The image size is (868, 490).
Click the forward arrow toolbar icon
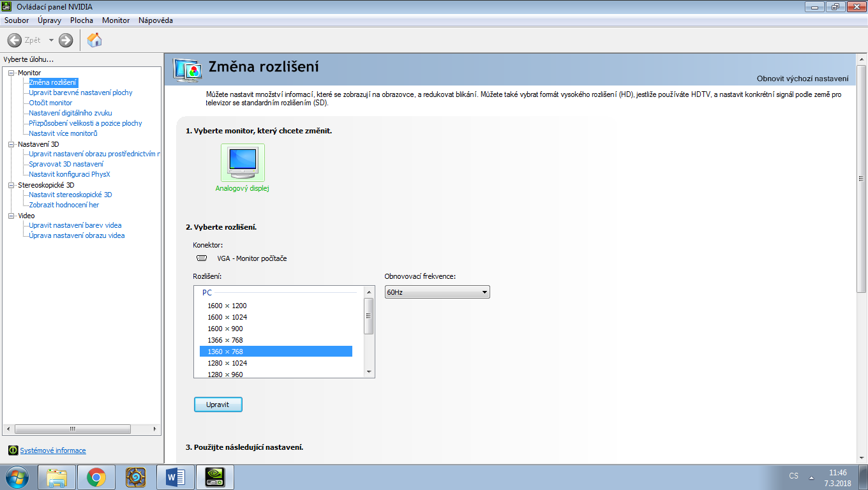tap(66, 40)
